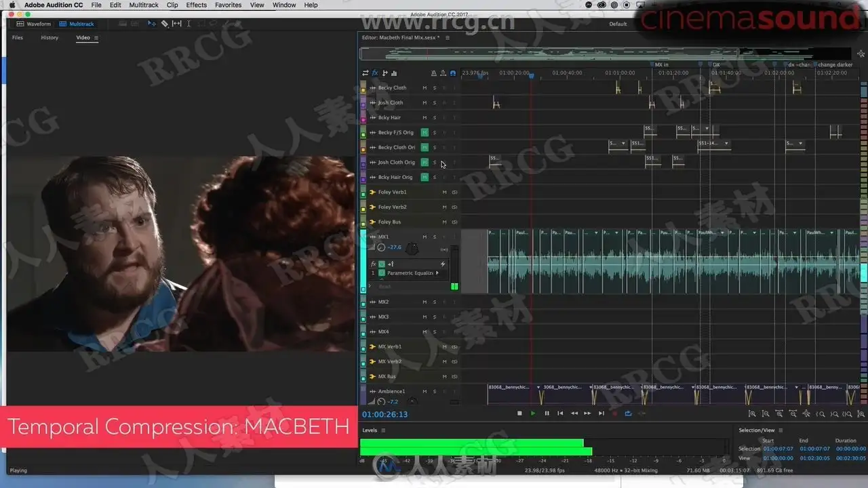Toggle the metronome icon
The image size is (868, 488).
point(434,73)
